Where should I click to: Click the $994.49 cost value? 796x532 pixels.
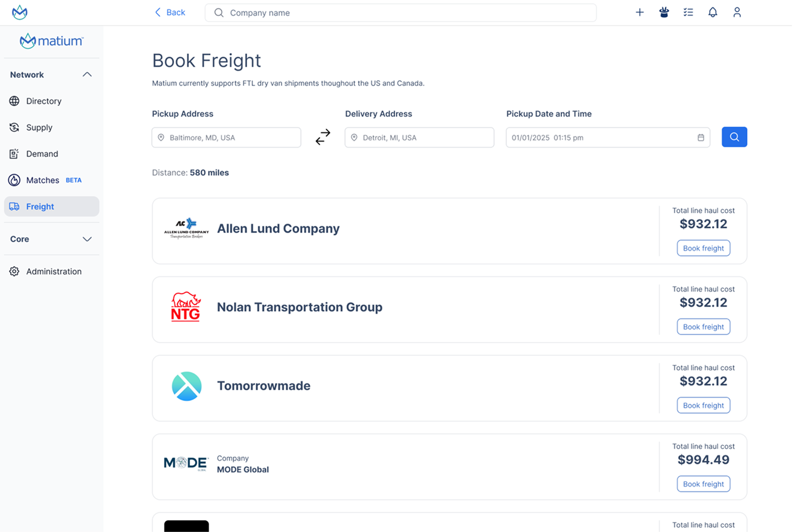click(x=703, y=459)
